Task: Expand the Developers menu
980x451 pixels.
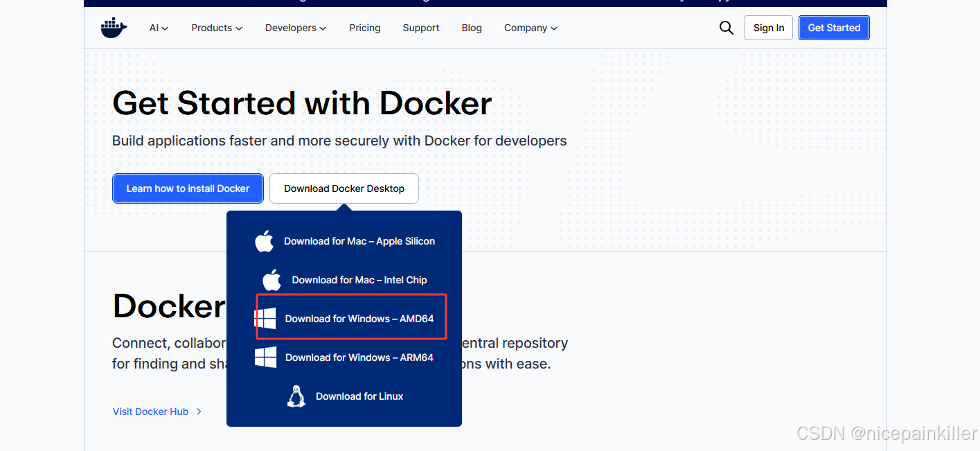Action: coord(296,28)
